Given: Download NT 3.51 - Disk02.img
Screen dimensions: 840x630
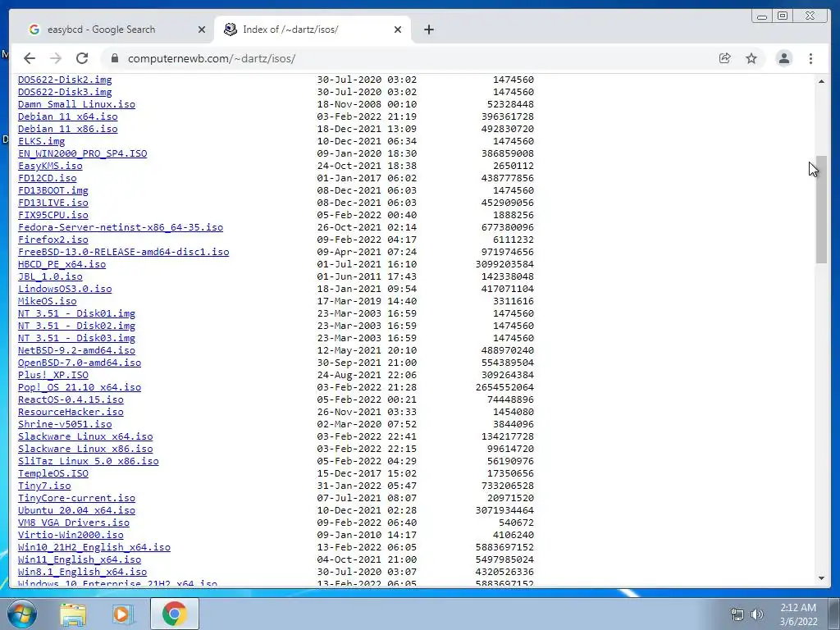Looking at the screenshot, I should pyautogui.click(x=76, y=326).
